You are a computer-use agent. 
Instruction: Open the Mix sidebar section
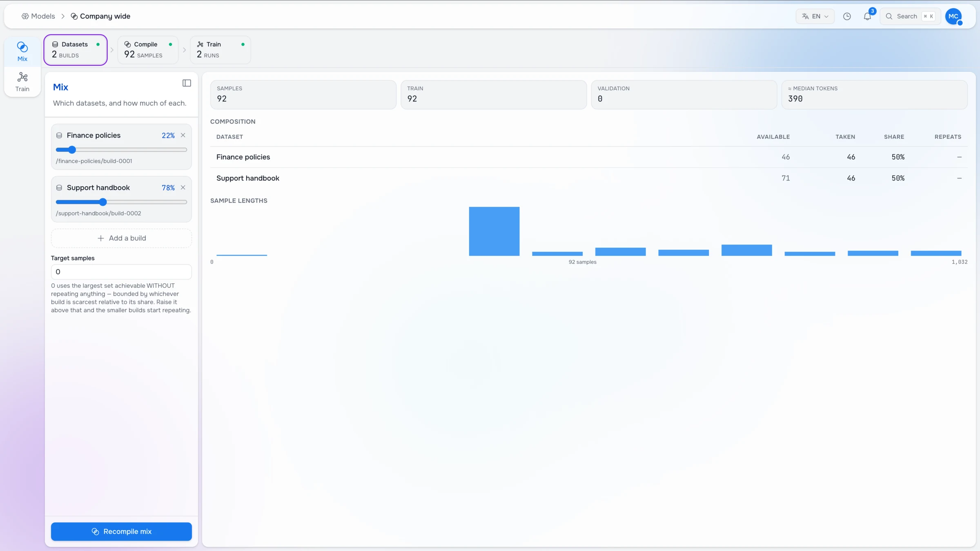pos(22,51)
